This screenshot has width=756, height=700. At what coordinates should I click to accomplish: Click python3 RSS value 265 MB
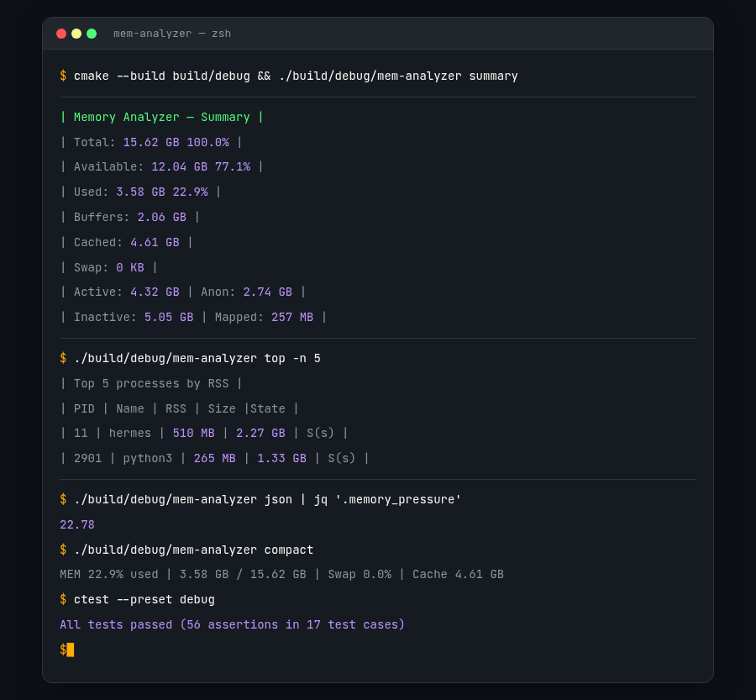214,458
